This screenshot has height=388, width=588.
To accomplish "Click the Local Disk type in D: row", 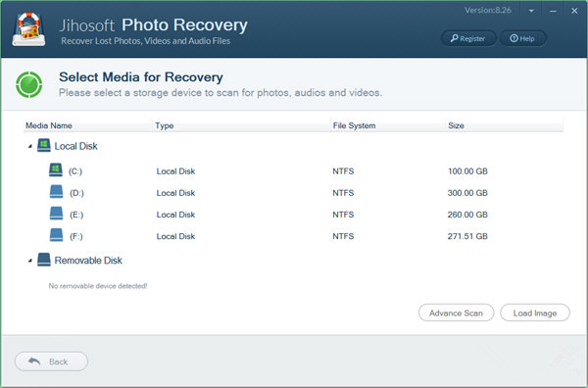I will 175,193.
